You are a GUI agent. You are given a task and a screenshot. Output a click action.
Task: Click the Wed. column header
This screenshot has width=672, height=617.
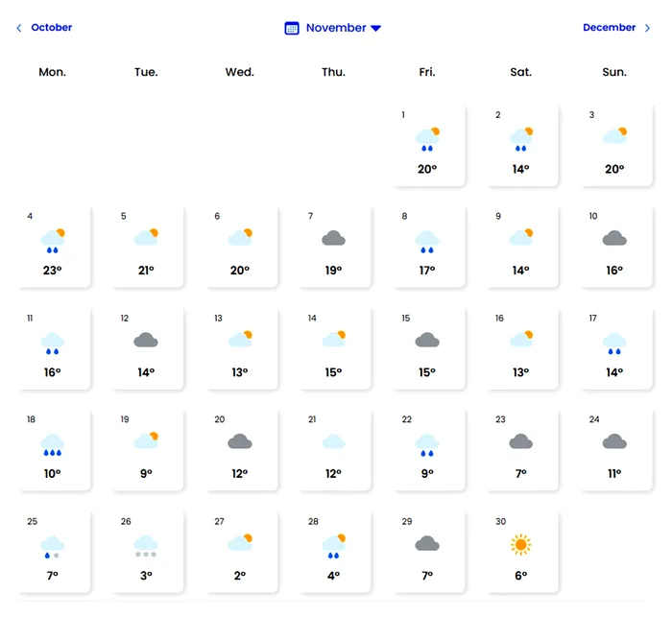(240, 72)
